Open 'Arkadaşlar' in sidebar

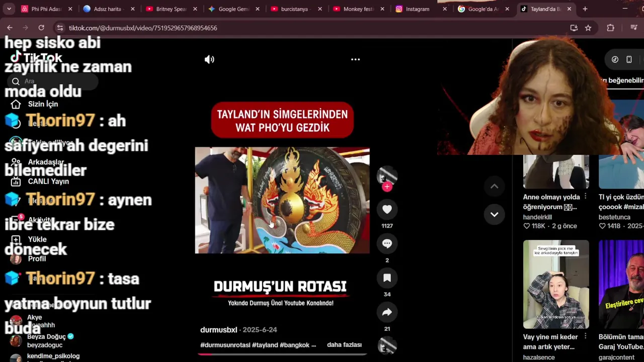coord(46,162)
